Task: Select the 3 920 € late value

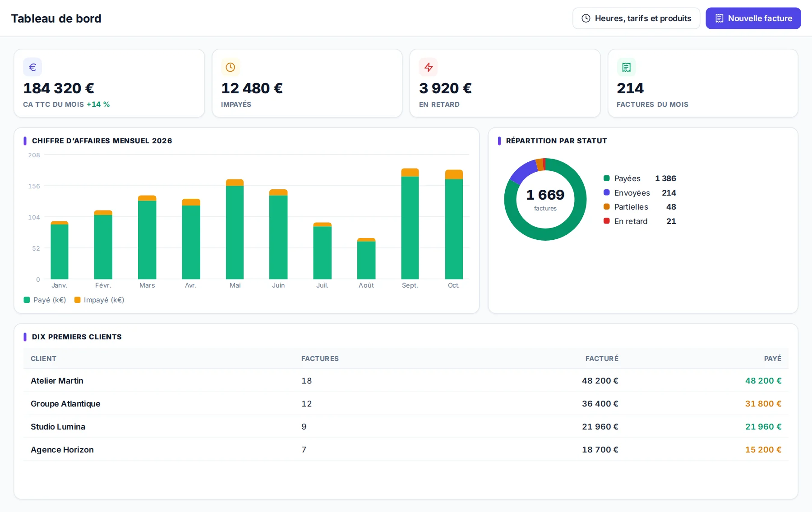Action: click(x=445, y=88)
